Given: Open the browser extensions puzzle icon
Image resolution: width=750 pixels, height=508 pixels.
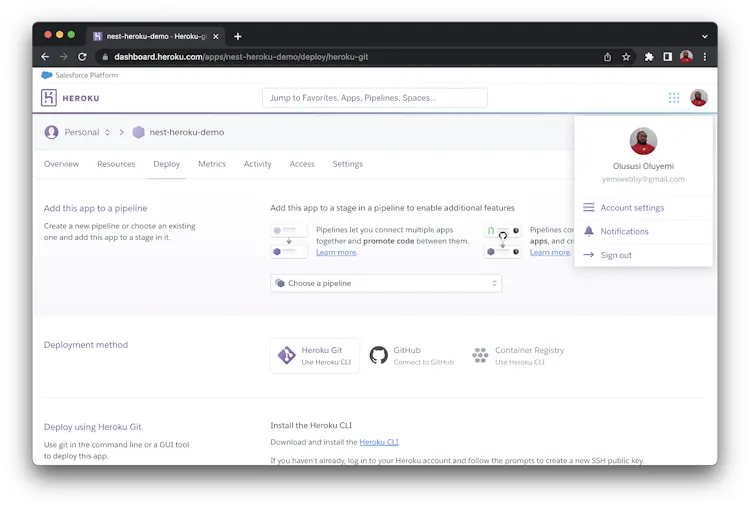Looking at the screenshot, I should click(649, 57).
